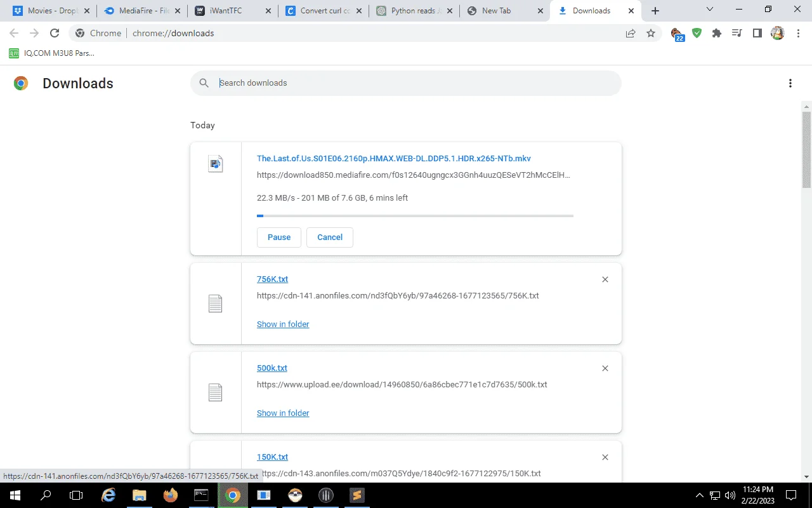Close the Downloads tab

tap(632, 11)
